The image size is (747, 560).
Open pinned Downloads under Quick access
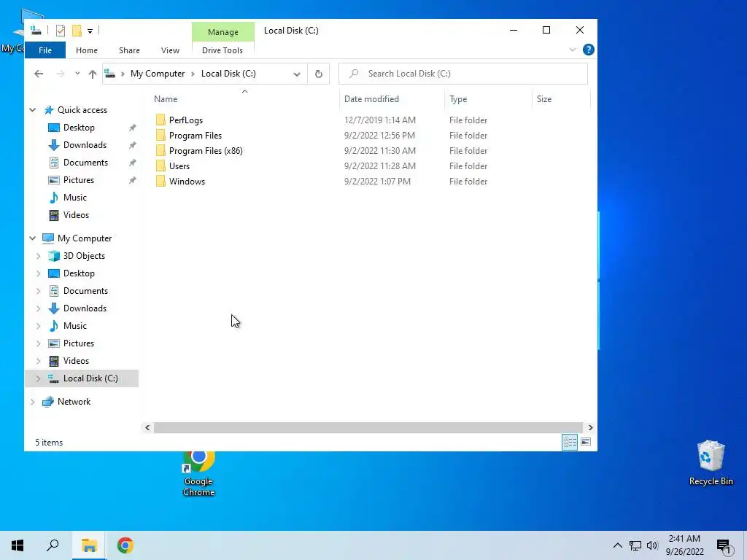coord(85,145)
